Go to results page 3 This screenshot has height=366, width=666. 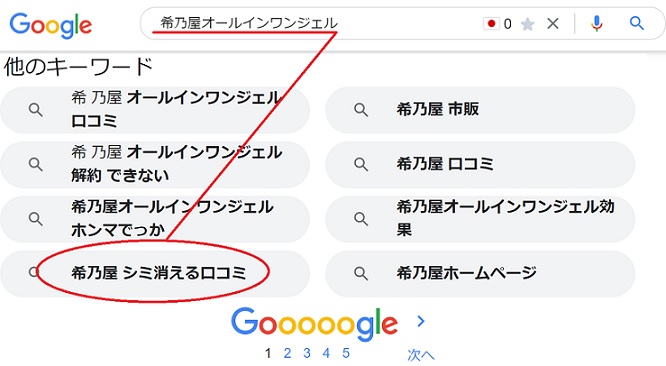coord(307,353)
